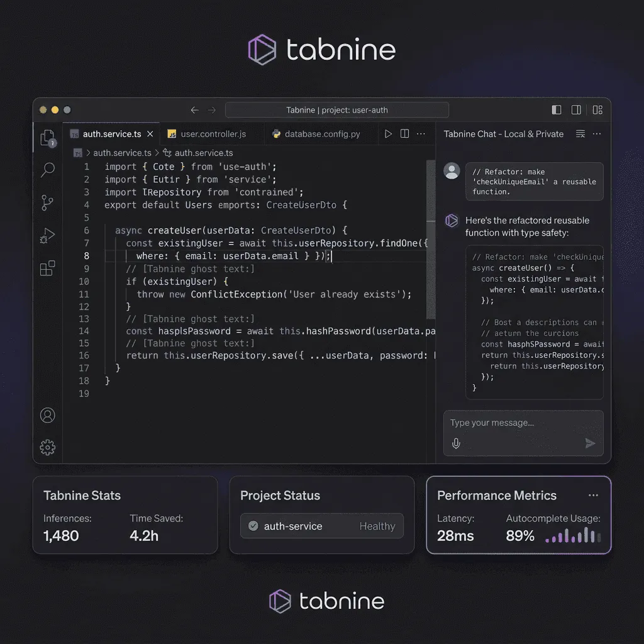Click the 'use-auth' import string on line 1
This screenshot has height=644, width=644.
click(x=245, y=167)
